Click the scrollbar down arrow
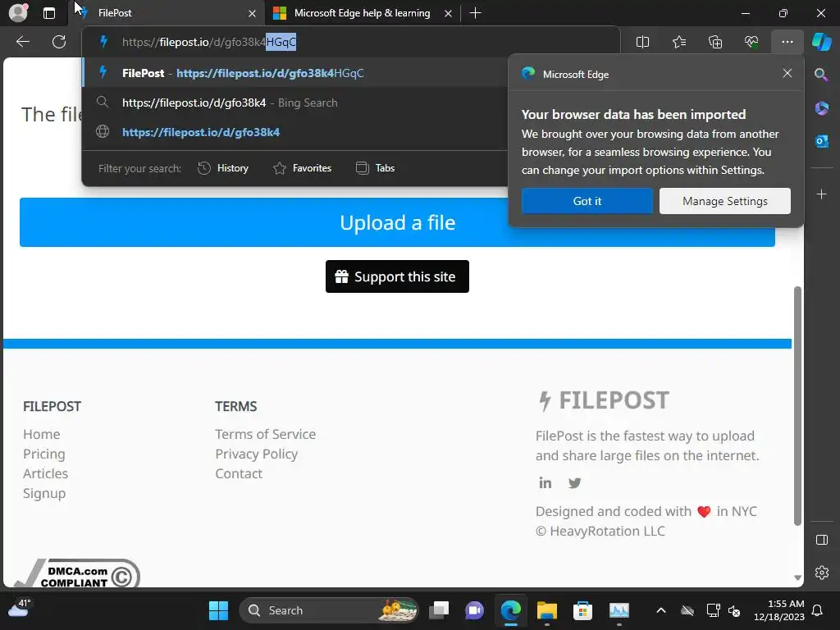 tap(797, 577)
